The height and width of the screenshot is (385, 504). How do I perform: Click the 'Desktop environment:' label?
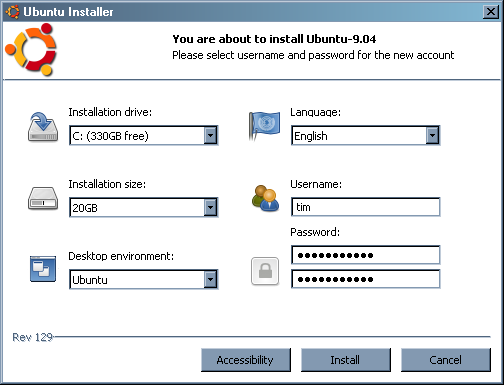point(121,256)
